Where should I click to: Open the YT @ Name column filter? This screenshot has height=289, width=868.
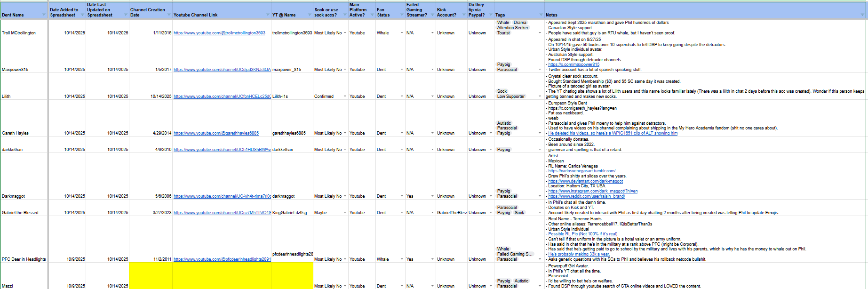(310, 15)
